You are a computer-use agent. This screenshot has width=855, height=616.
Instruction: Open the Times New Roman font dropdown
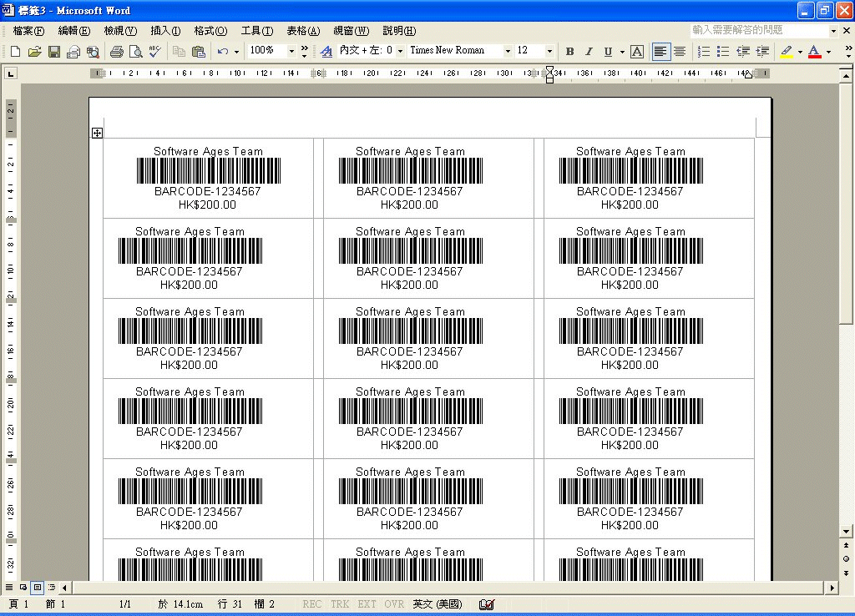click(507, 51)
